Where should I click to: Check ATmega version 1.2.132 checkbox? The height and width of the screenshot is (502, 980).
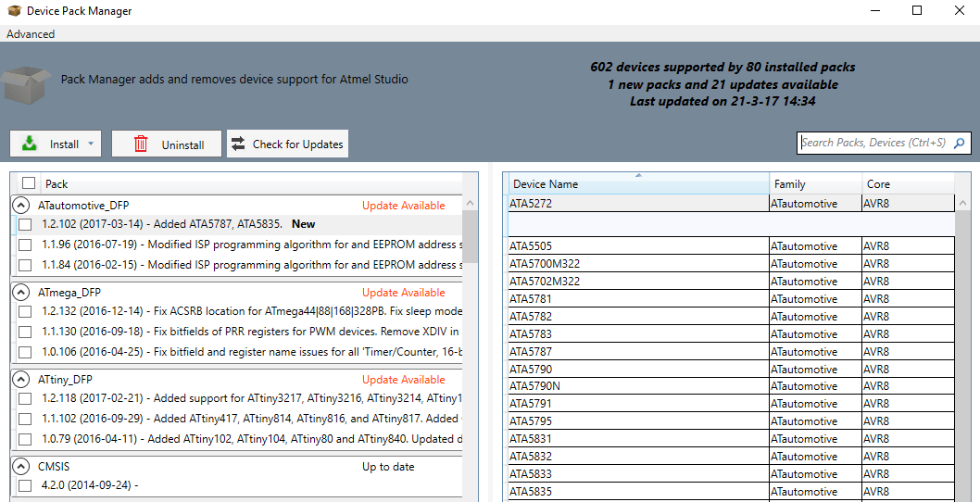tap(25, 311)
